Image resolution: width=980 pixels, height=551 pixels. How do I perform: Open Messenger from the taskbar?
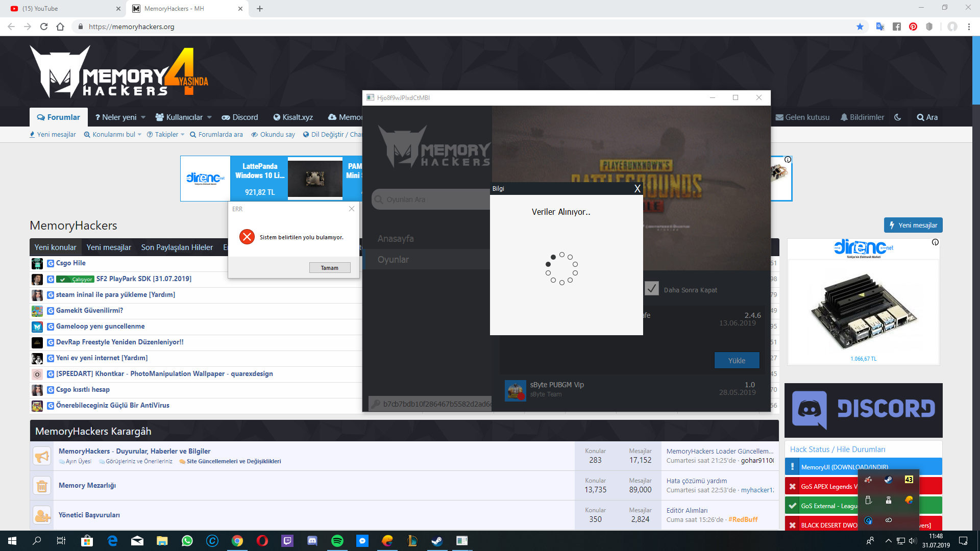(362, 541)
